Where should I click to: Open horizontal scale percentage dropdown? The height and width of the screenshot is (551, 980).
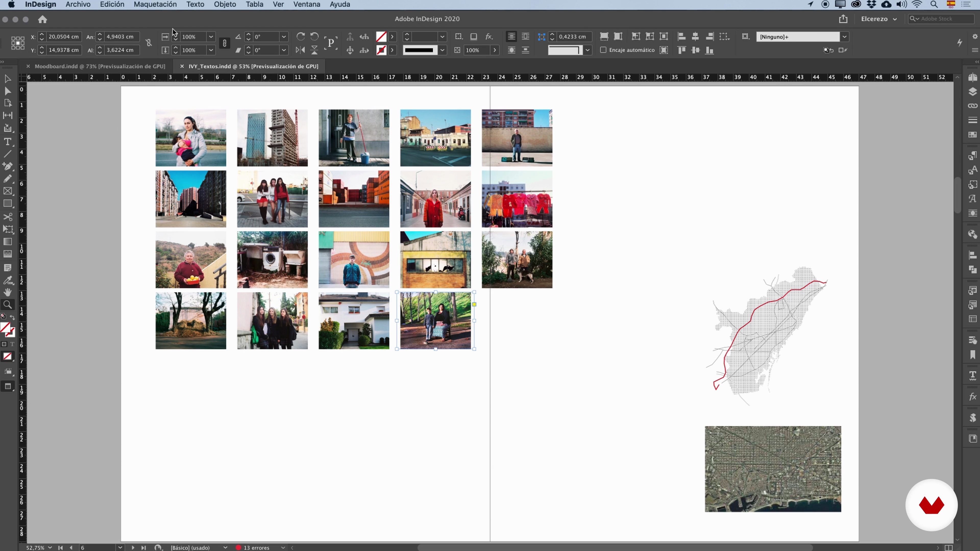(x=211, y=36)
